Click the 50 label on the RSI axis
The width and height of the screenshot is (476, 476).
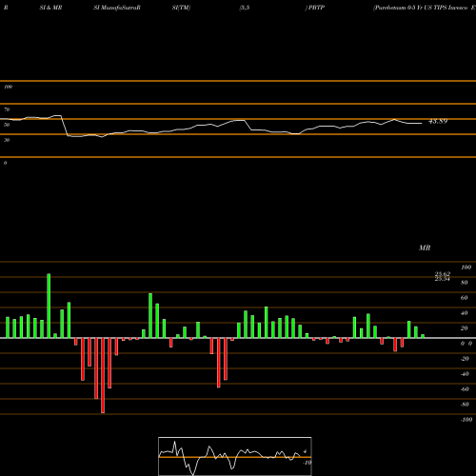(x=7, y=125)
